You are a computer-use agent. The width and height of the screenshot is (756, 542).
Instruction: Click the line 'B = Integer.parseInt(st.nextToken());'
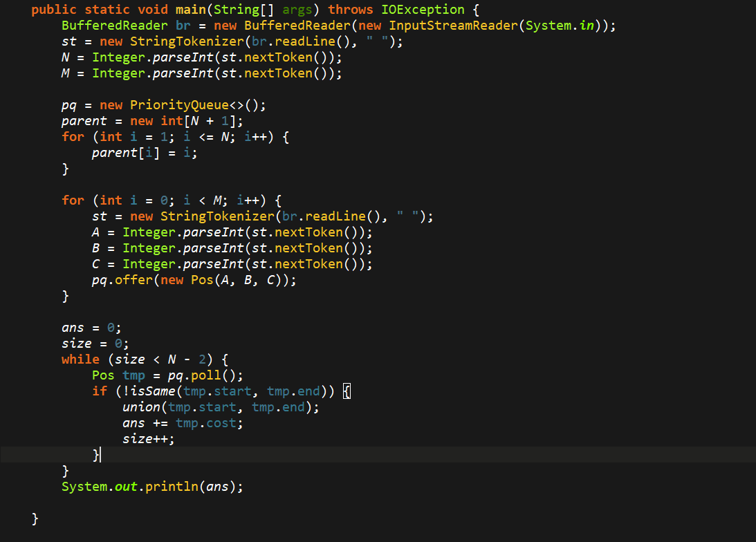pos(232,248)
